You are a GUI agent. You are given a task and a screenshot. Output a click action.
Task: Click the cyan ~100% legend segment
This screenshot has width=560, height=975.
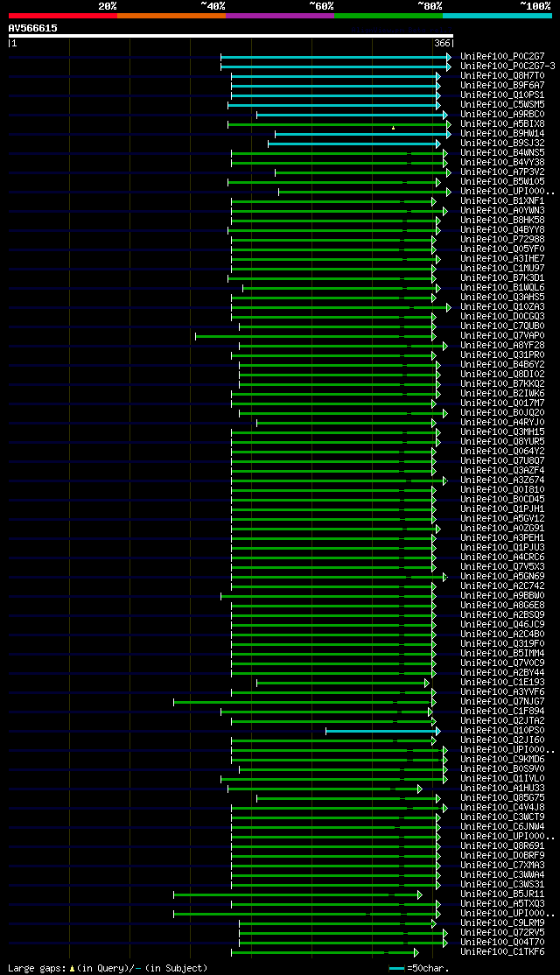point(497,16)
